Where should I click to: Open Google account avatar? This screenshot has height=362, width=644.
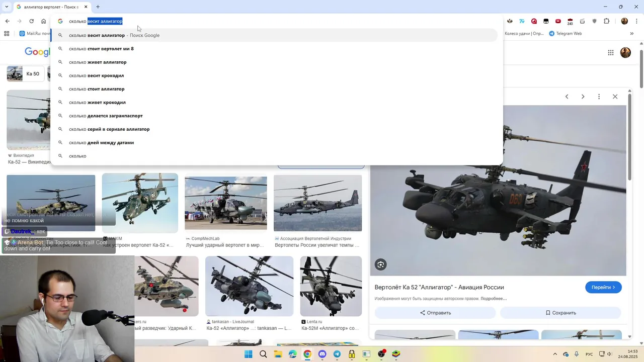pos(625,52)
